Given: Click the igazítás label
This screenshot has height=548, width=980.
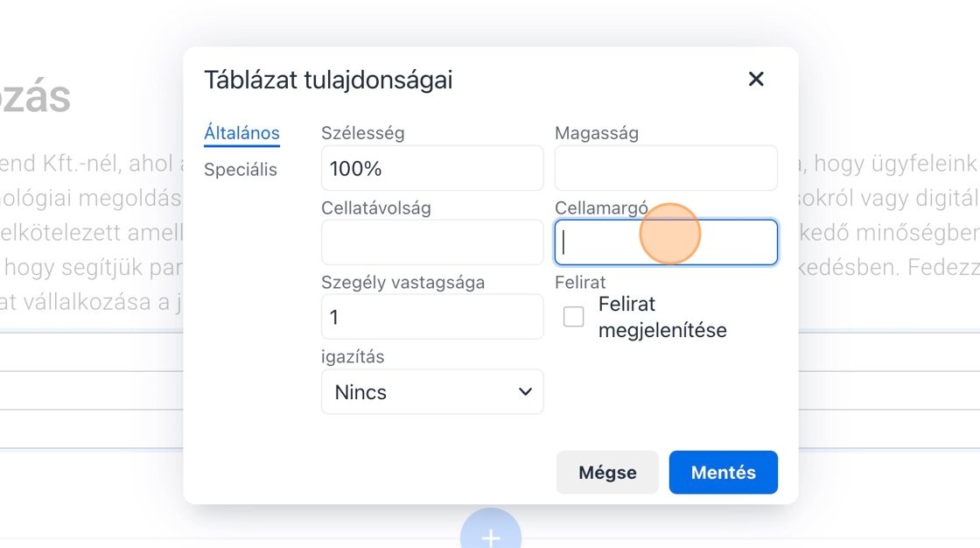Looking at the screenshot, I should [x=353, y=357].
